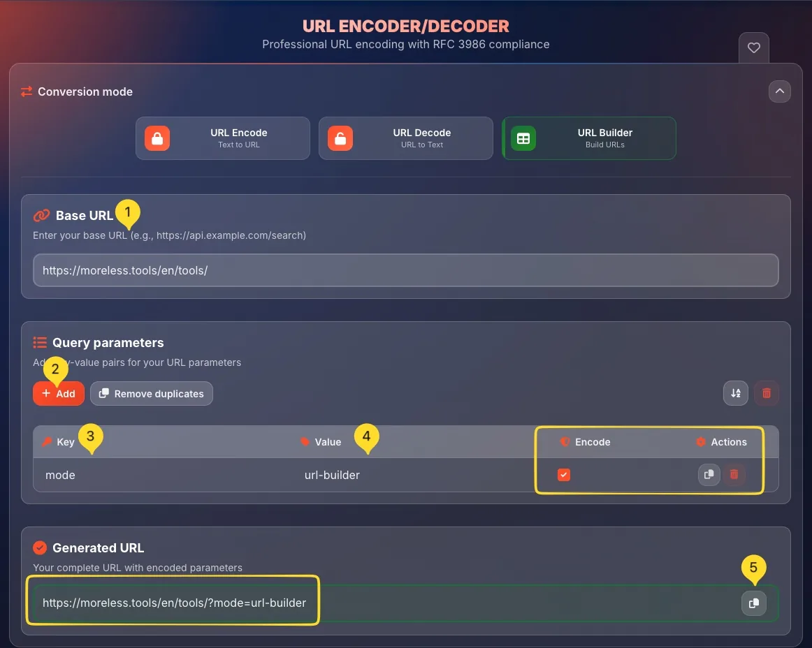Collapse the Conversion mode panel
812x648 pixels.
coord(780,91)
